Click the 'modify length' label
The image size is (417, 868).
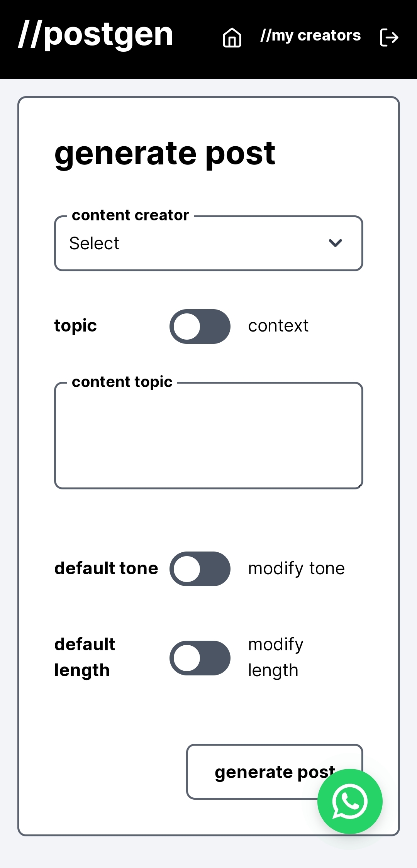pyautogui.click(x=275, y=657)
